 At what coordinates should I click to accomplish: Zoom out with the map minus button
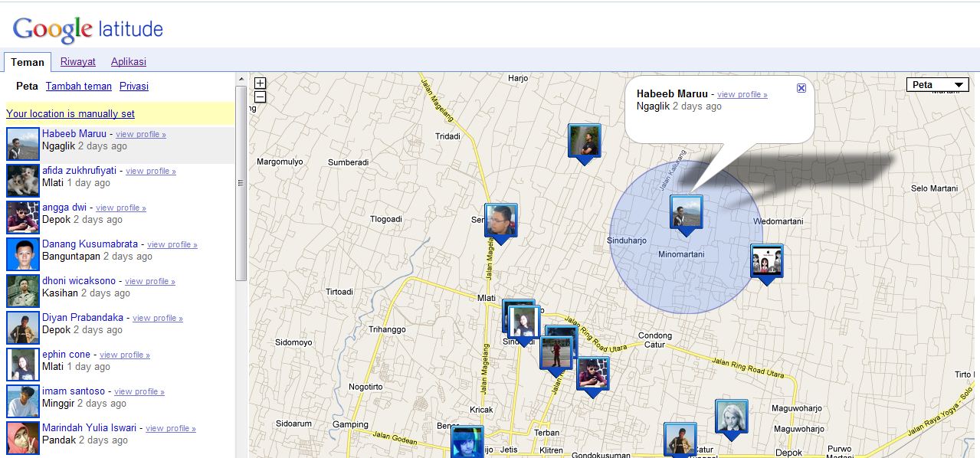(x=260, y=97)
